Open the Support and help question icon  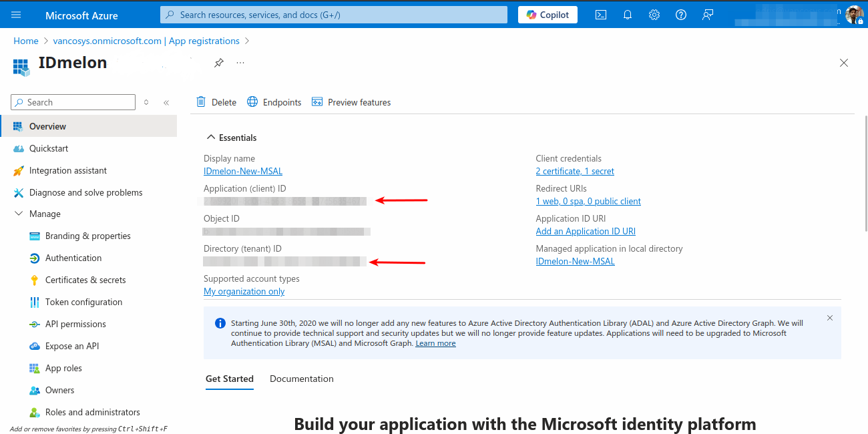pyautogui.click(x=681, y=15)
